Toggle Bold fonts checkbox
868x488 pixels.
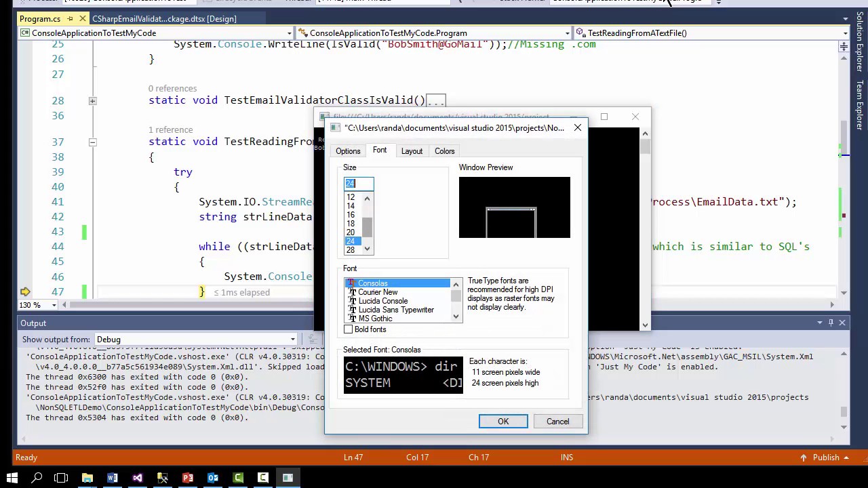tap(349, 329)
